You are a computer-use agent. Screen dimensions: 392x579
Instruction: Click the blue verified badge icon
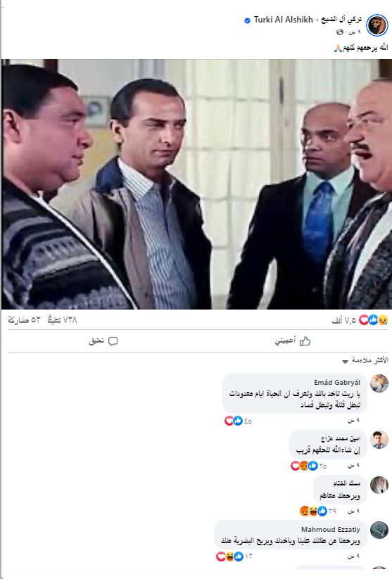click(247, 20)
